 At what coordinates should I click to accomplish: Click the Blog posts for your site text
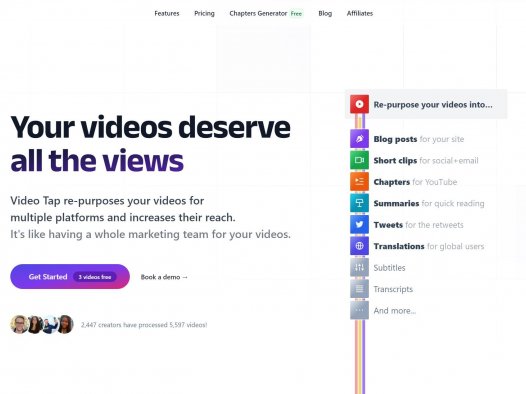[419, 139]
